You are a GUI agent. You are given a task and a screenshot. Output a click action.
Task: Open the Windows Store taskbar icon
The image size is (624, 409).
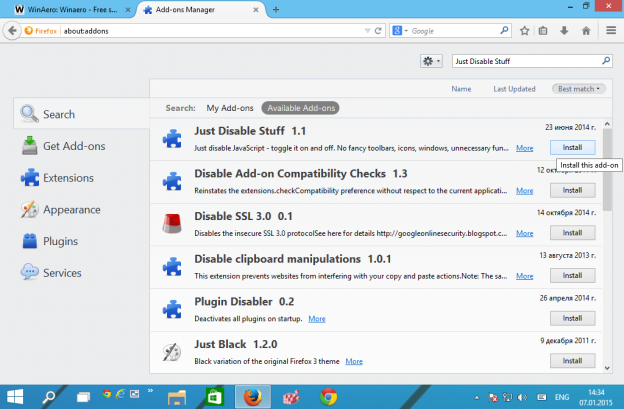click(214, 397)
